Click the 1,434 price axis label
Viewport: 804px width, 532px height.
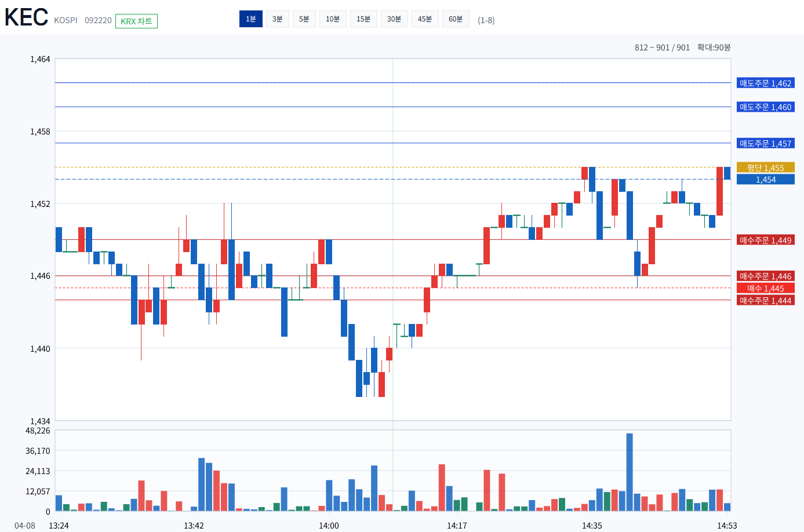(40, 421)
